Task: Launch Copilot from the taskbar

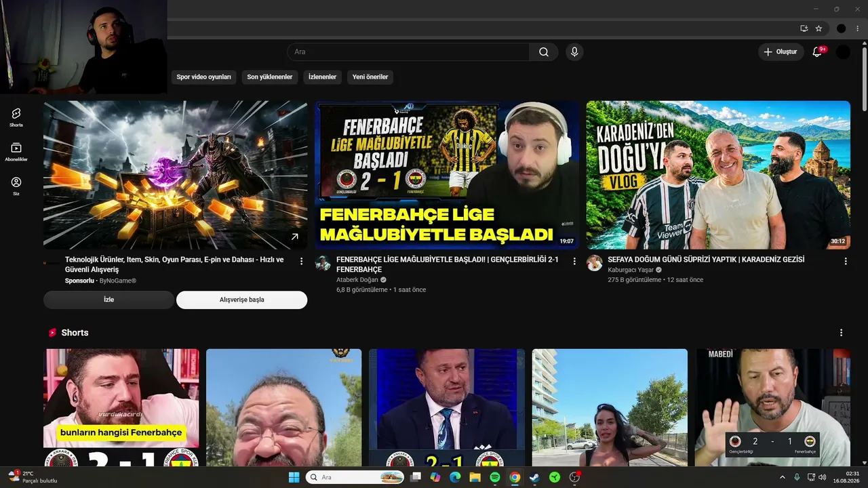Action: [435, 477]
